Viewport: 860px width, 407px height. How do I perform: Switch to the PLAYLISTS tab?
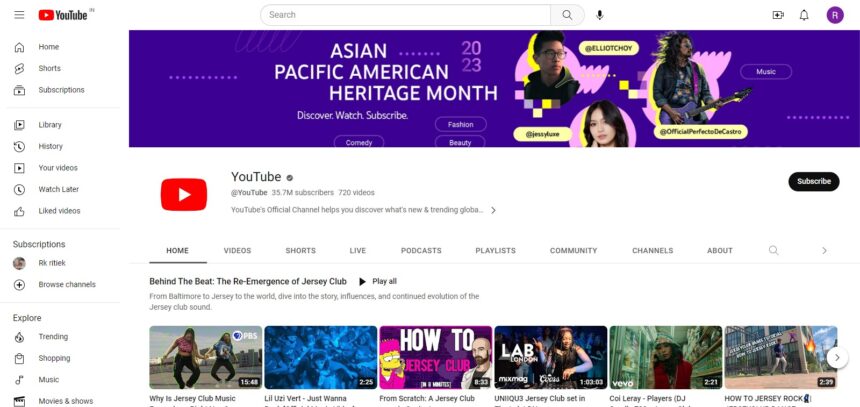495,251
